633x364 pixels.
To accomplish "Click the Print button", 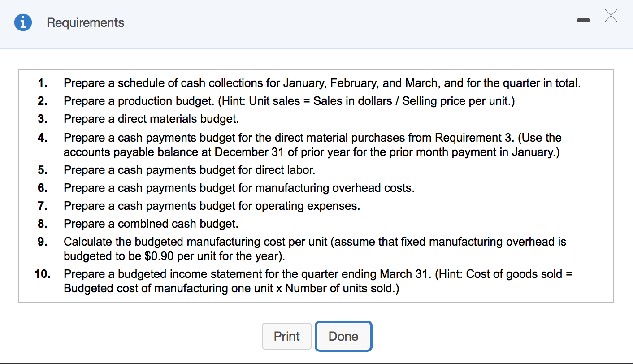I will coord(286,336).
